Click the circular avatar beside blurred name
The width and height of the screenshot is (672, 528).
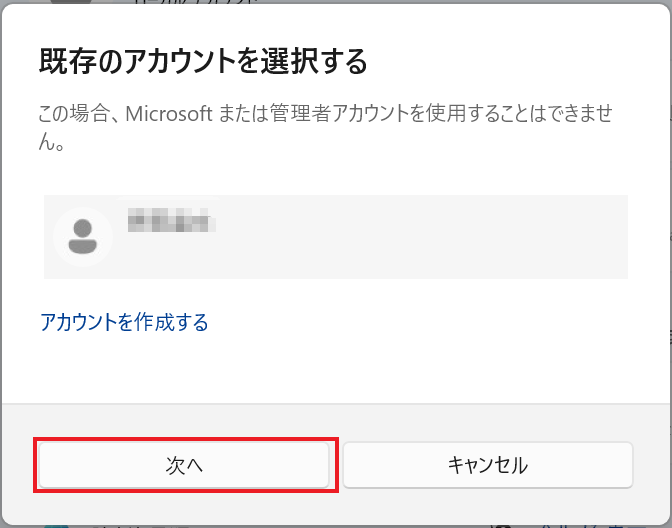(82, 237)
